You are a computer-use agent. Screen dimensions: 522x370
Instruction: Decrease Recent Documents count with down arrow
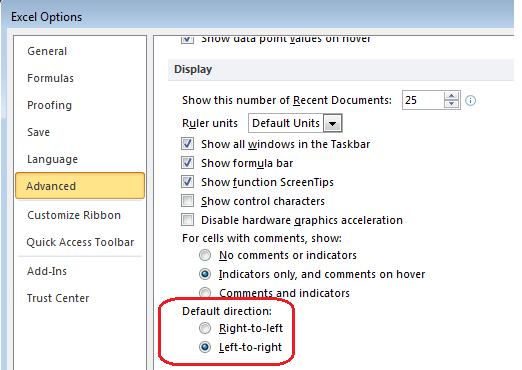click(451, 104)
